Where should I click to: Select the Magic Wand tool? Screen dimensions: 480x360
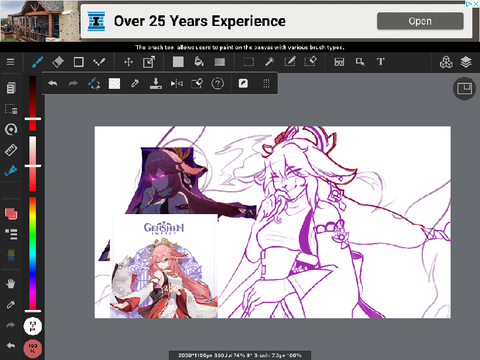click(x=269, y=62)
